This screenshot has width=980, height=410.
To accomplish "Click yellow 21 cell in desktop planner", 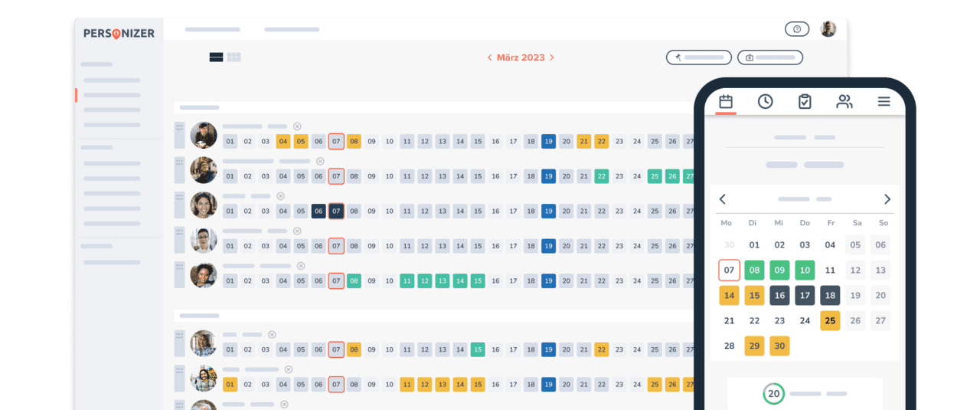I will pyautogui.click(x=583, y=142).
